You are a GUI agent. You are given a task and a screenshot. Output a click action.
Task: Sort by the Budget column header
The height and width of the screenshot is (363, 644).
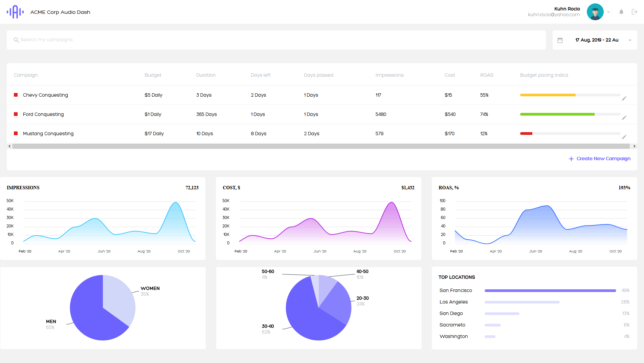(153, 75)
